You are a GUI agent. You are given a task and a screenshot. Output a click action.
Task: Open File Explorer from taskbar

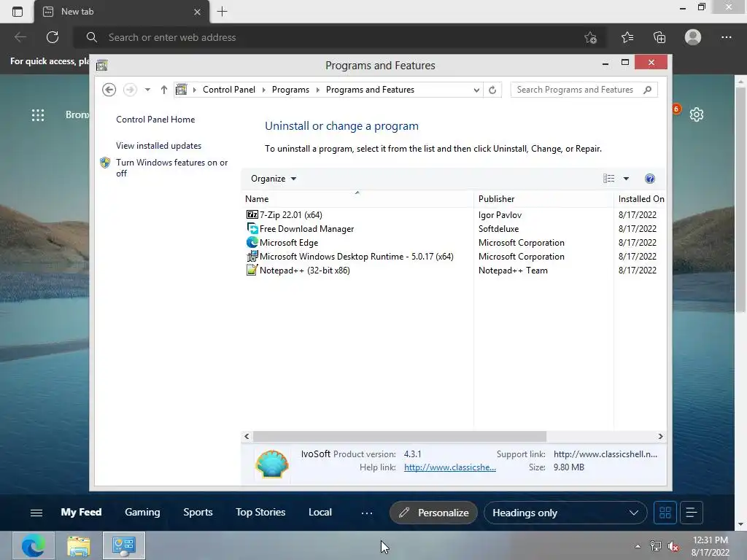(x=79, y=545)
